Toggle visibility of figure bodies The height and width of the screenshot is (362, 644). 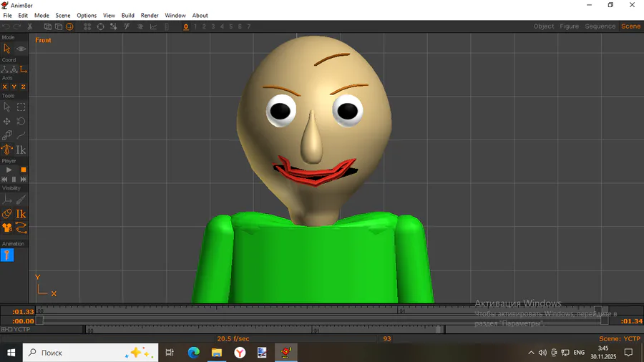[6, 214]
